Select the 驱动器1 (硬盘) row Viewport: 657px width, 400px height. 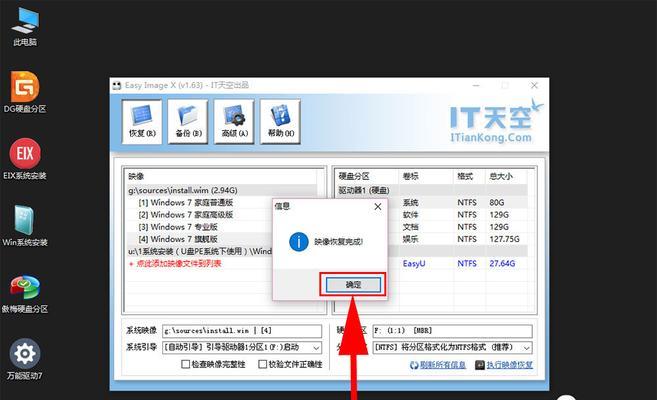pyautogui.click(x=432, y=190)
